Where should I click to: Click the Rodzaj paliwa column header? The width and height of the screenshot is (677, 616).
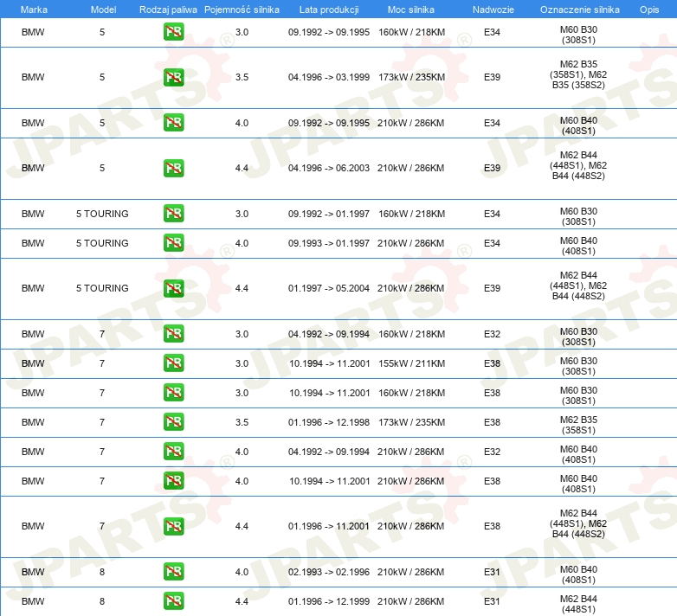tap(168, 9)
